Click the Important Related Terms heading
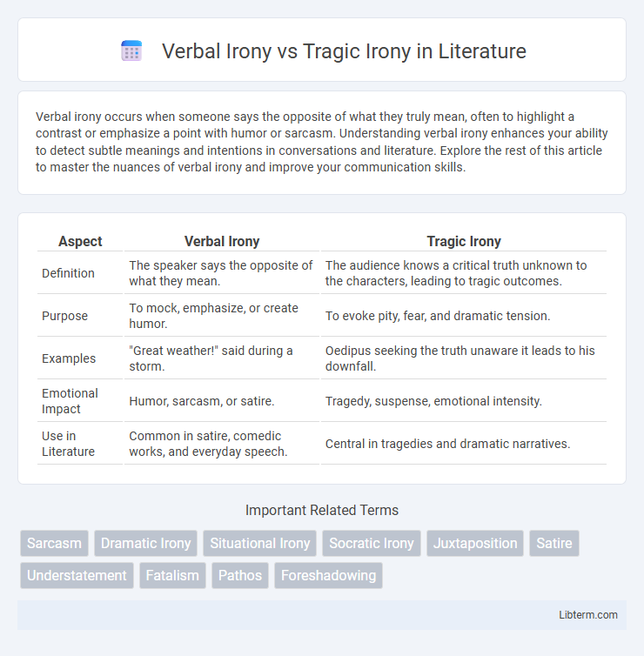The height and width of the screenshot is (656, 644). [322, 510]
